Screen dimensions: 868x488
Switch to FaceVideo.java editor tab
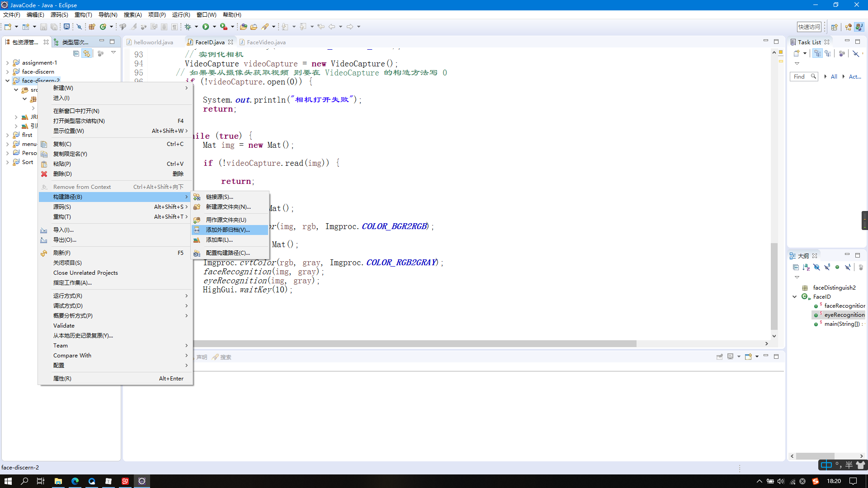[266, 42]
